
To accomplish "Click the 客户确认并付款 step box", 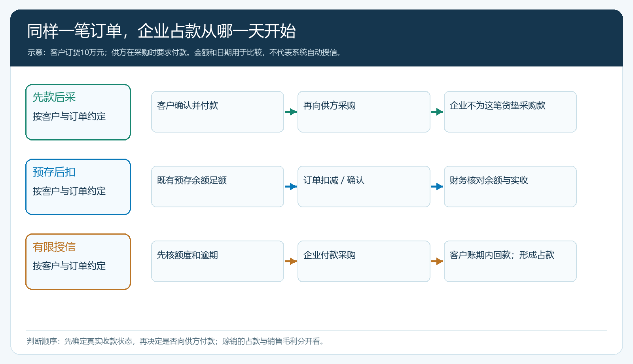I will point(218,112).
